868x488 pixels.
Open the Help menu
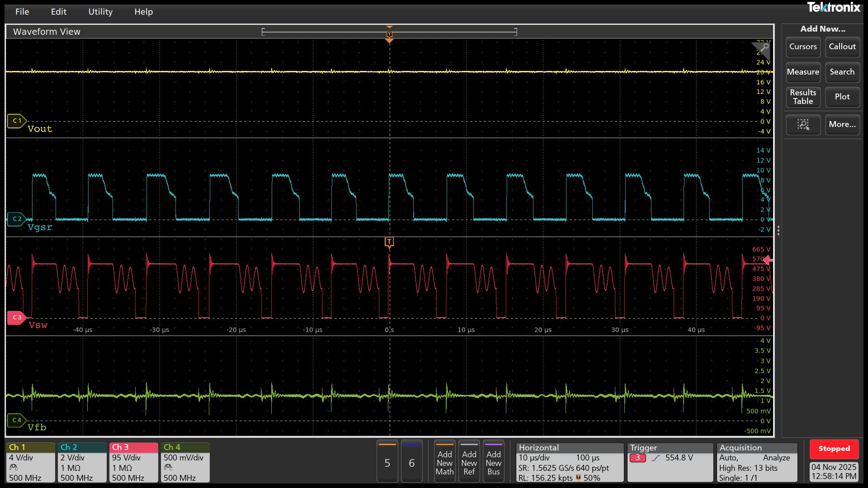[143, 12]
